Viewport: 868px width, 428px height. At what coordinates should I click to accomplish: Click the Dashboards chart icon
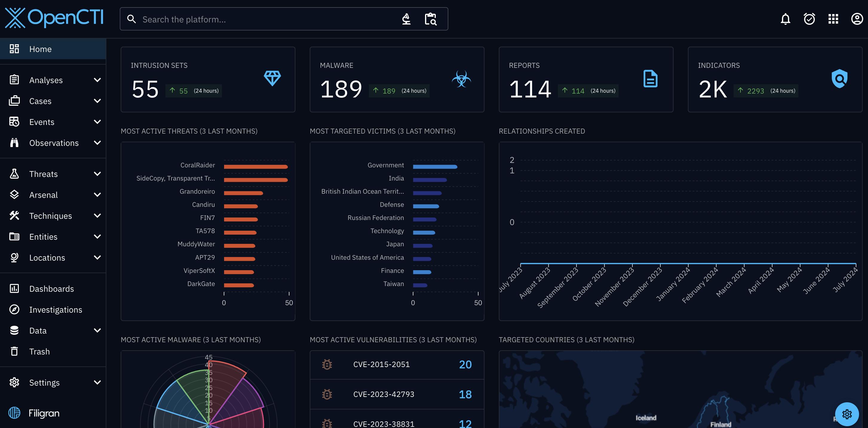(x=14, y=288)
